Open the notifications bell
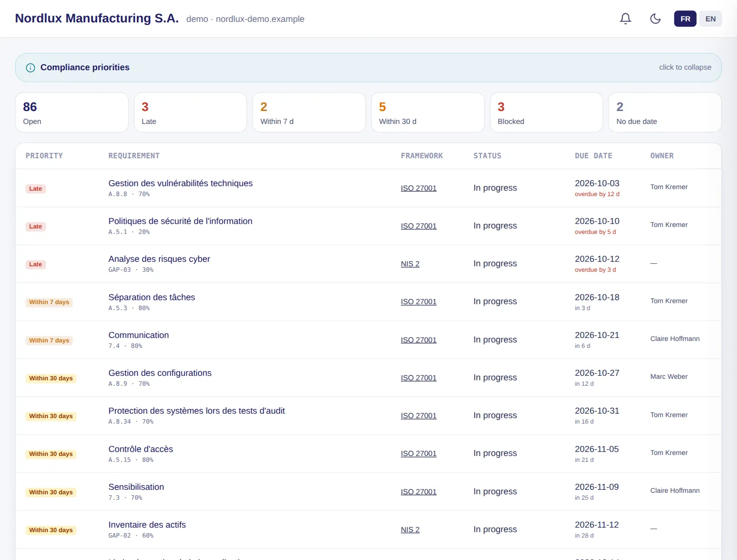This screenshot has width=737, height=560. (625, 19)
